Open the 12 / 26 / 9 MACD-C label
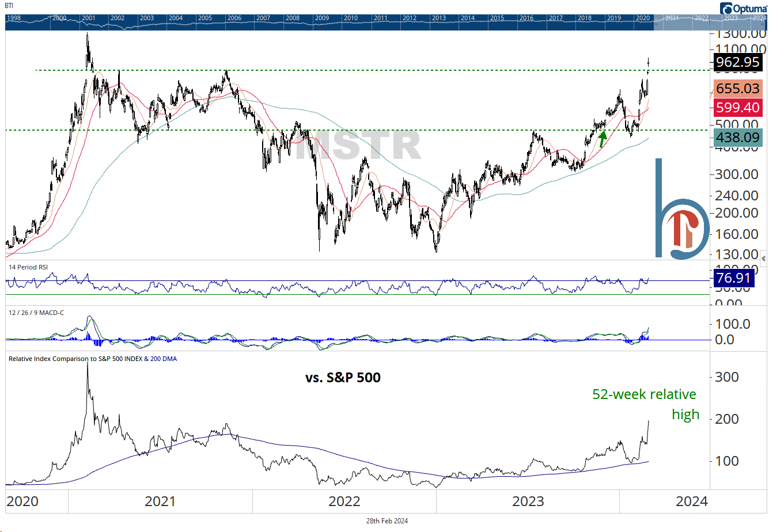 pos(36,313)
